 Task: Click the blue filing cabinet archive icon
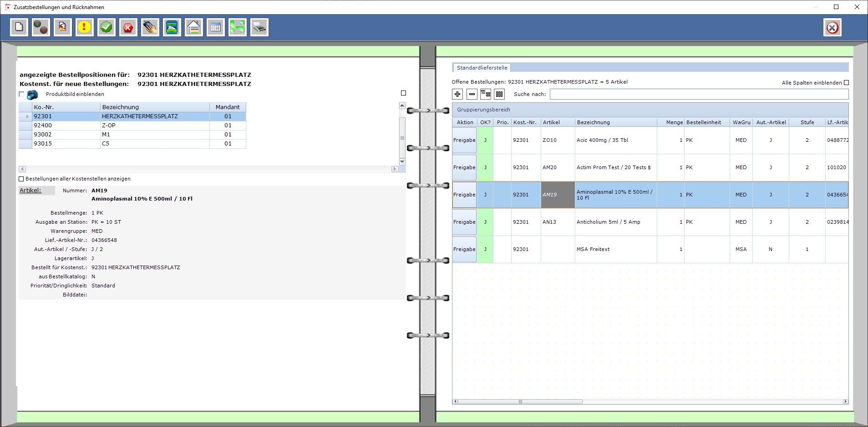172,27
